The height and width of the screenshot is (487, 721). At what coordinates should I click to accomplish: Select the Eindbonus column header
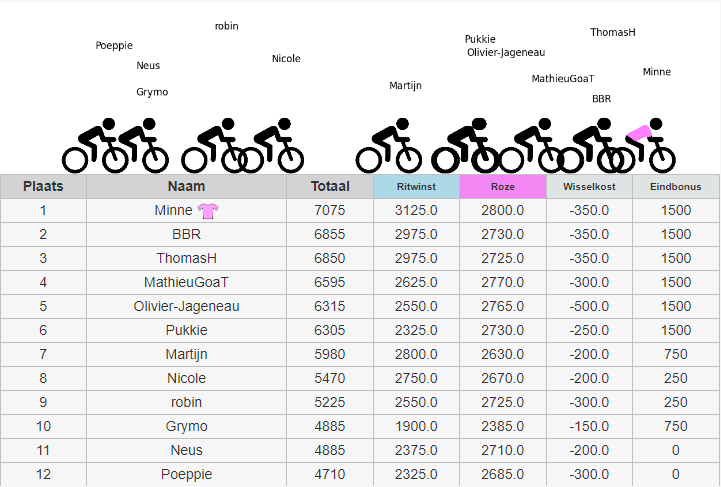tap(676, 186)
